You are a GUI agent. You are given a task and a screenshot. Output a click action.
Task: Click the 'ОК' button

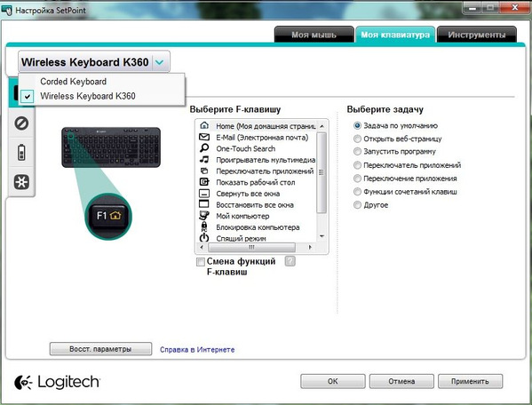tap(332, 381)
